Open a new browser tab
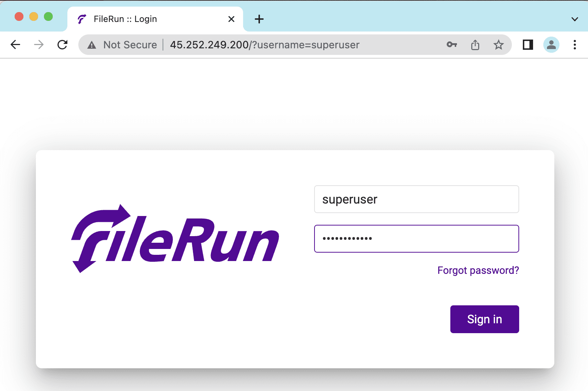 click(x=259, y=19)
